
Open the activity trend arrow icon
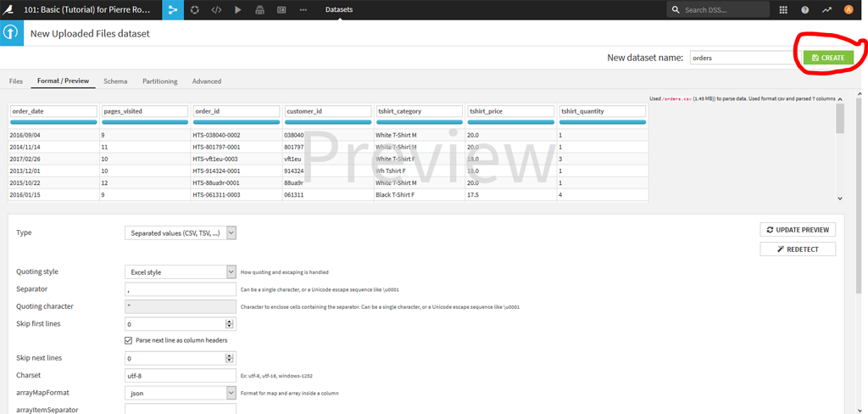tap(826, 10)
